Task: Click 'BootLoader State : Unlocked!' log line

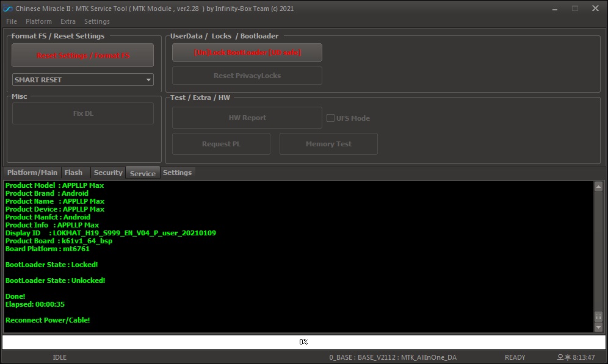Action: click(x=55, y=280)
